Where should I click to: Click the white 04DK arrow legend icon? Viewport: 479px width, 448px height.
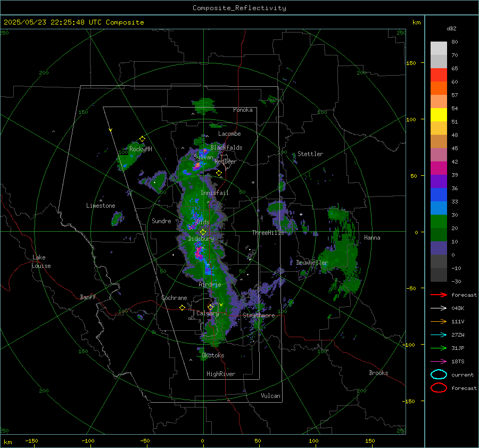click(439, 308)
